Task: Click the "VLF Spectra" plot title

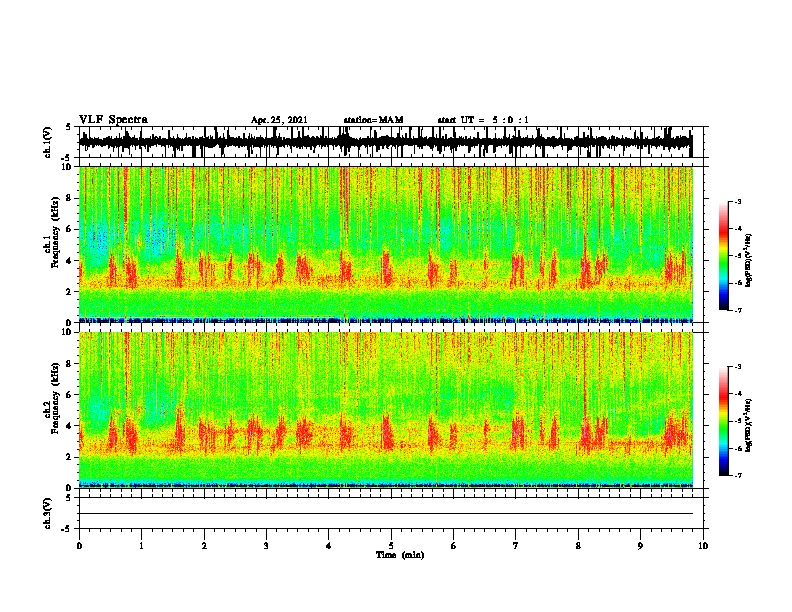Action: pos(113,119)
